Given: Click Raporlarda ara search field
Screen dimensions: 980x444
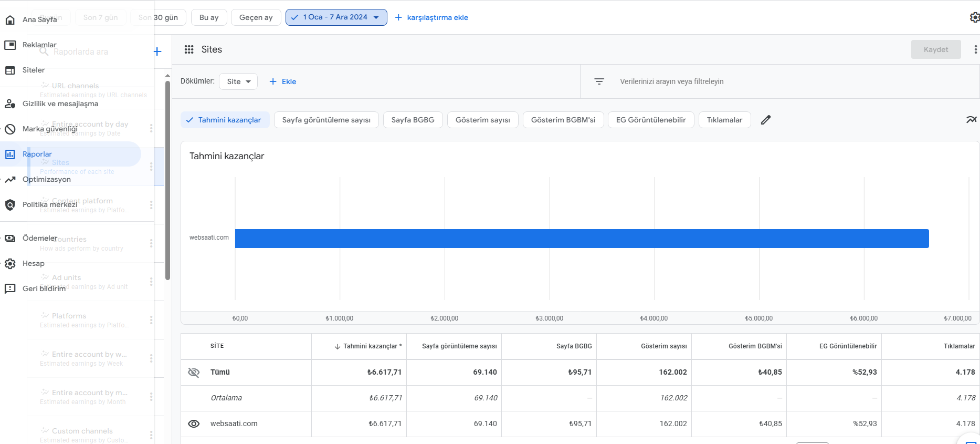Looking at the screenshot, I should click(x=81, y=51).
